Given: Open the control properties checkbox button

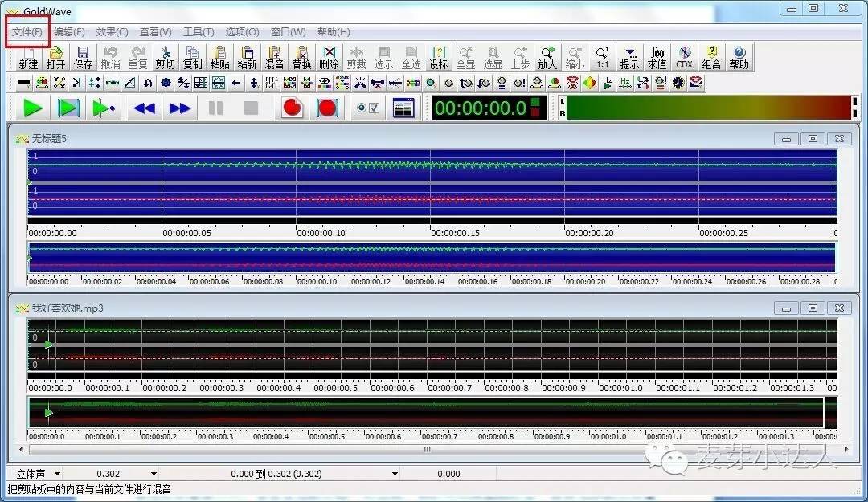Looking at the screenshot, I should click(368, 108).
